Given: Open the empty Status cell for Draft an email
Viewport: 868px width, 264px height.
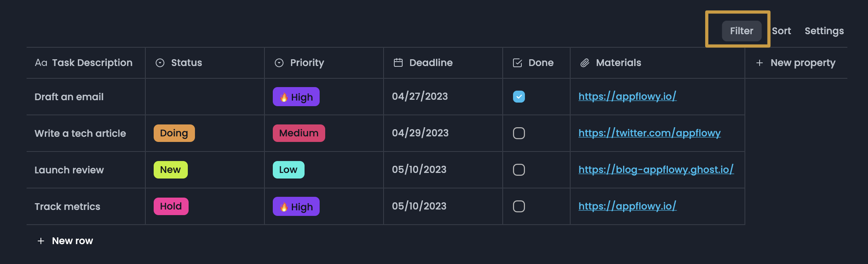Looking at the screenshot, I should pos(204,97).
